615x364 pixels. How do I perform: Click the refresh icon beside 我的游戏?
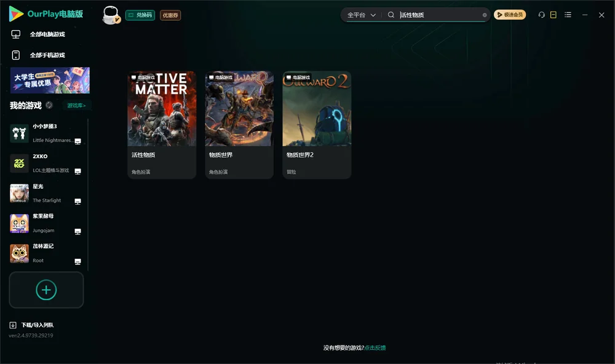(49, 105)
